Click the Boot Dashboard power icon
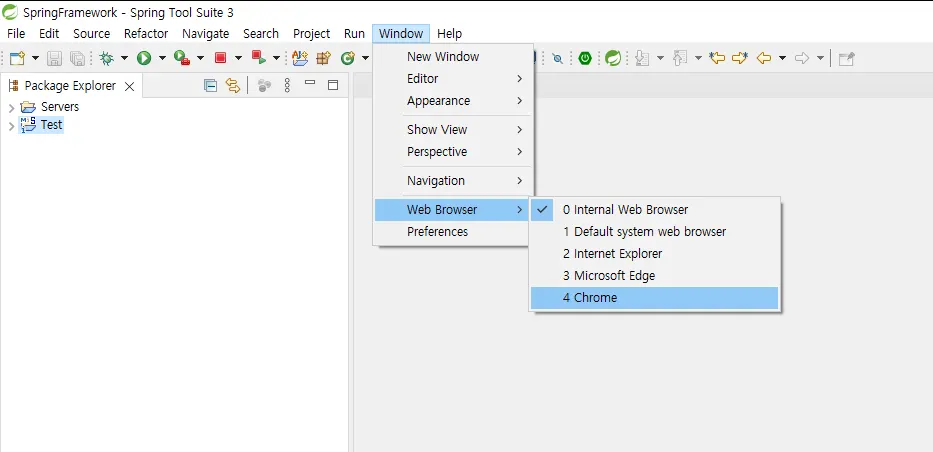 (585, 58)
